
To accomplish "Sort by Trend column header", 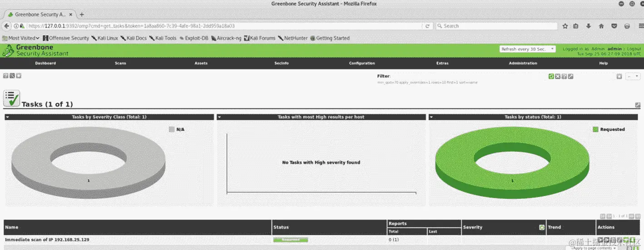I will coord(555,227).
